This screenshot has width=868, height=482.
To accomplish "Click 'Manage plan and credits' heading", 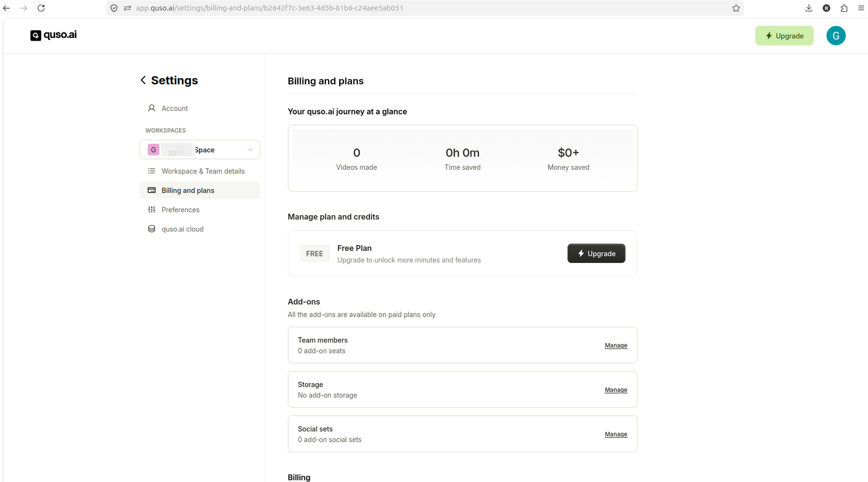I will point(334,217).
